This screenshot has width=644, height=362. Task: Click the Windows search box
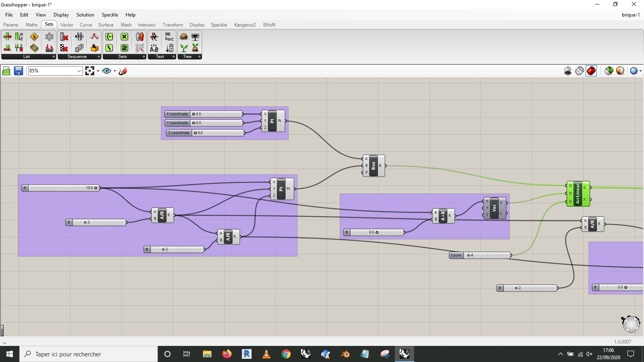[89, 354]
